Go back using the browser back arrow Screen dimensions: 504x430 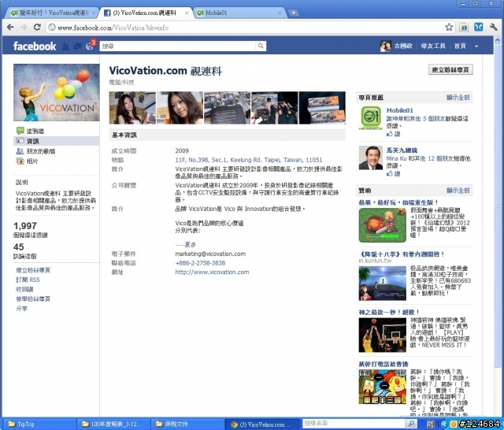pyautogui.click(x=10, y=28)
